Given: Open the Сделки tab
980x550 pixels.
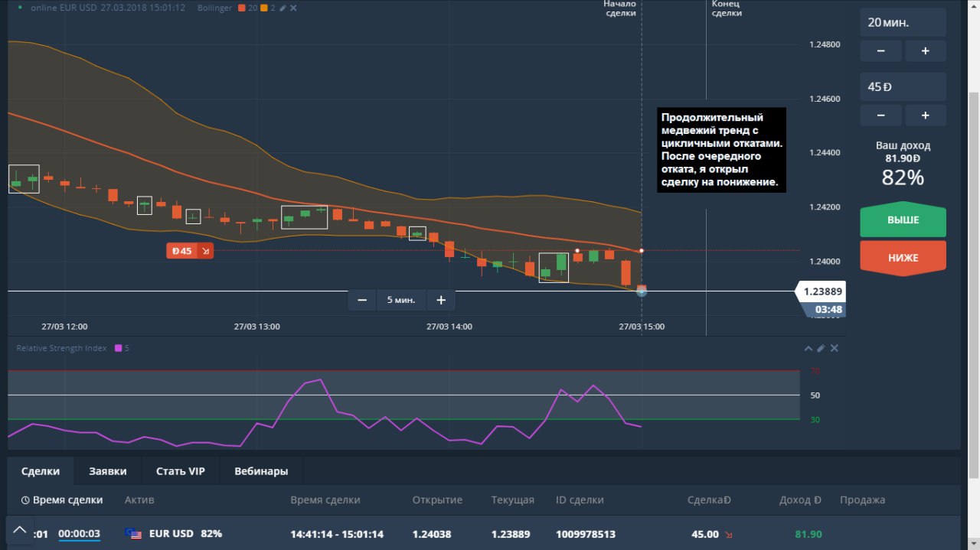Looking at the screenshot, I should point(39,471).
